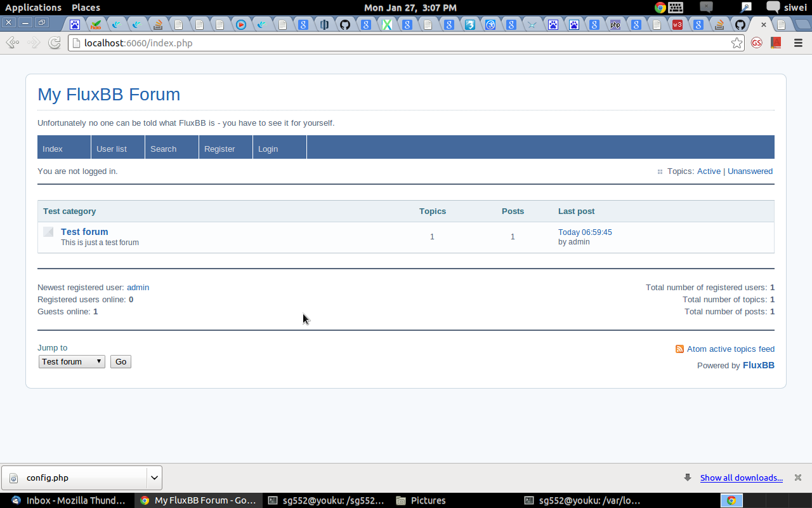The image size is (812, 508).
Task: Switch to the Register tab
Action: [x=218, y=149]
